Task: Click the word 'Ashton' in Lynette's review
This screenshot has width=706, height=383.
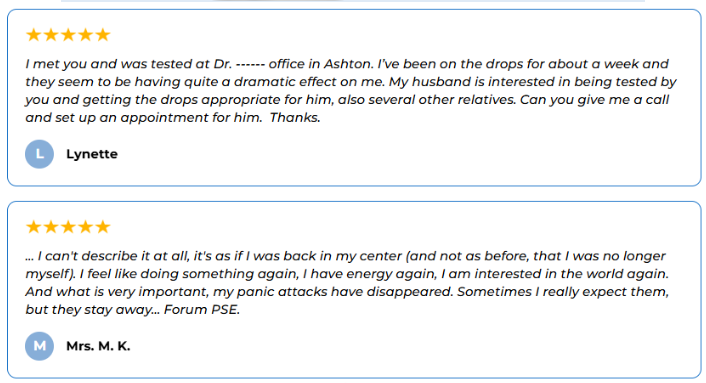Action: [x=348, y=64]
